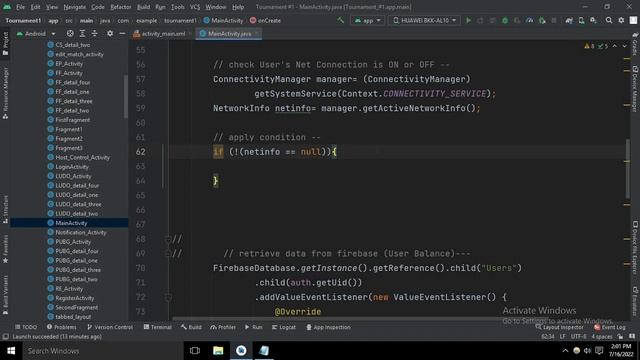Toggle the Build Variants side tab
640x360 pixels.
pos(5,295)
